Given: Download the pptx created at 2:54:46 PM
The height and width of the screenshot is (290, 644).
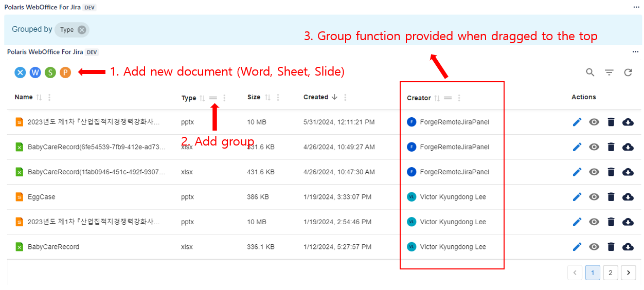Looking at the screenshot, I should [628, 222].
